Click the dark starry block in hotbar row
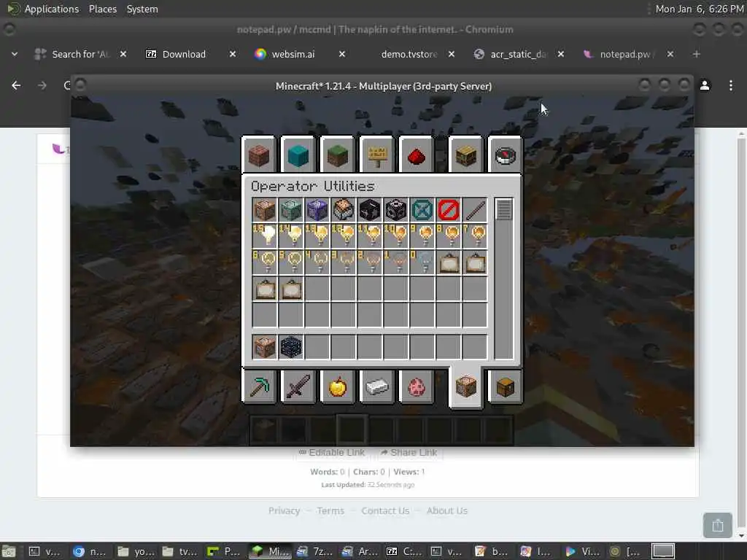 (x=290, y=346)
